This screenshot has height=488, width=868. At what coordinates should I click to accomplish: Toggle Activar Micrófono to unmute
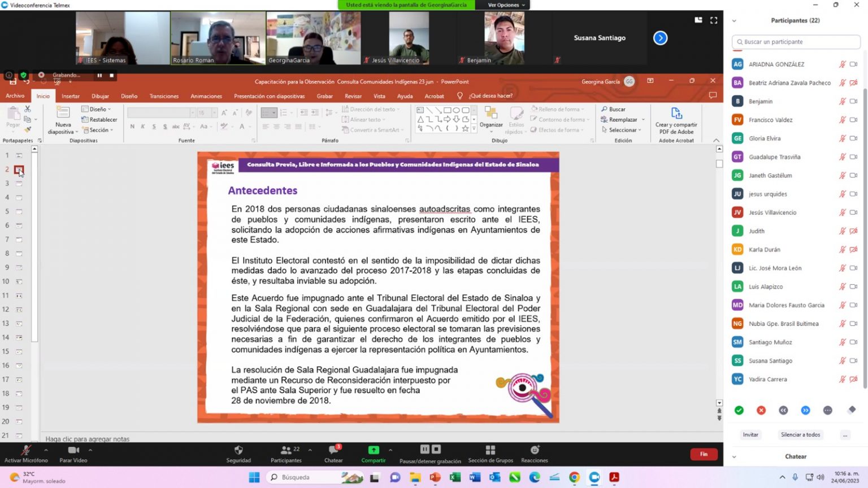[x=26, y=450]
